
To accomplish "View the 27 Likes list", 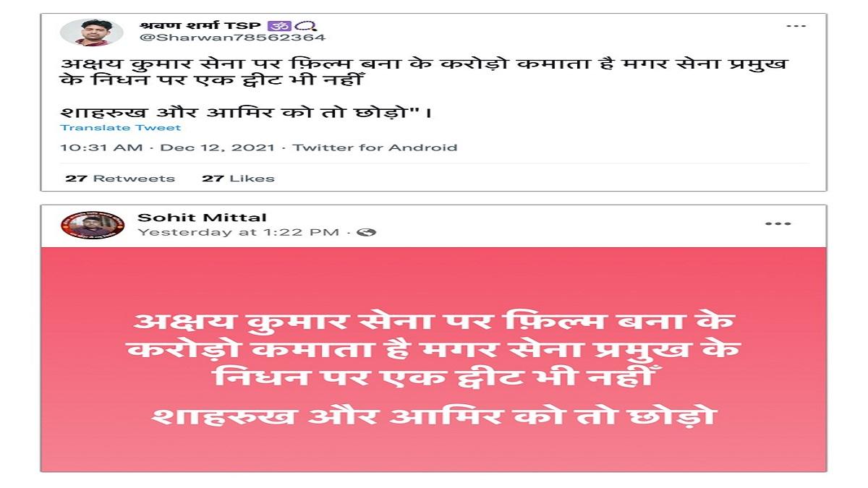I will click(x=238, y=179).
